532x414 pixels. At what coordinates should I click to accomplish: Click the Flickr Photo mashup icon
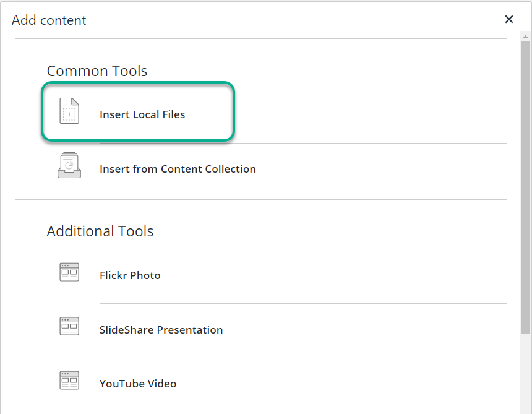pyautogui.click(x=69, y=272)
